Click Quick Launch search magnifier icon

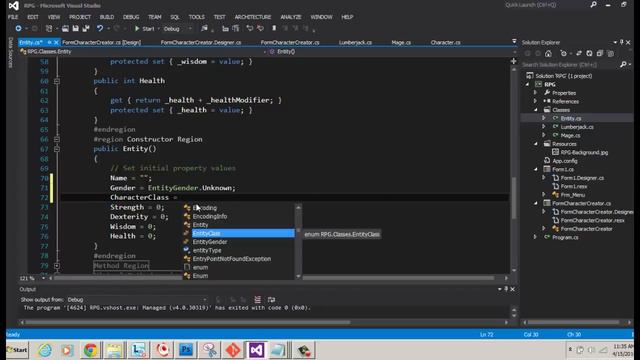593,5
